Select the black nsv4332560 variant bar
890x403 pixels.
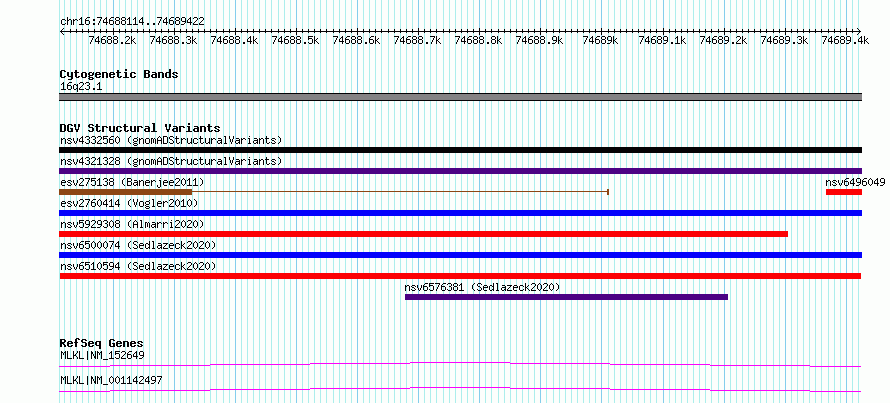click(x=461, y=150)
